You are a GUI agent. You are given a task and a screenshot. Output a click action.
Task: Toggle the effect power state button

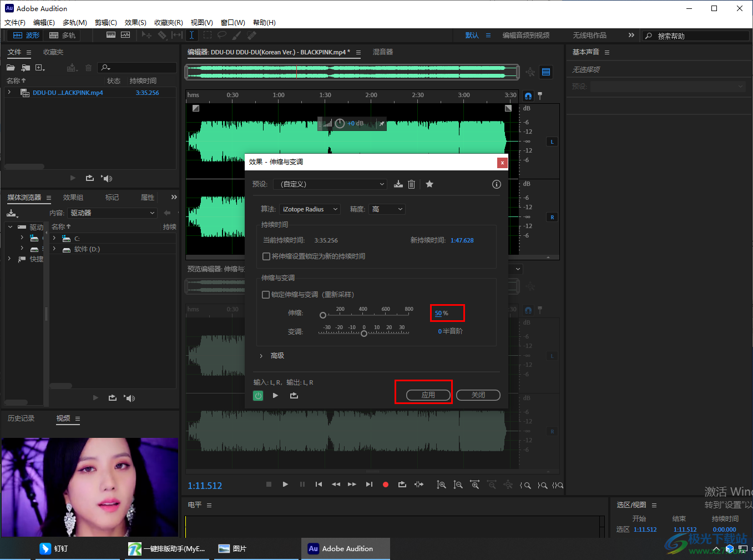pyautogui.click(x=258, y=396)
